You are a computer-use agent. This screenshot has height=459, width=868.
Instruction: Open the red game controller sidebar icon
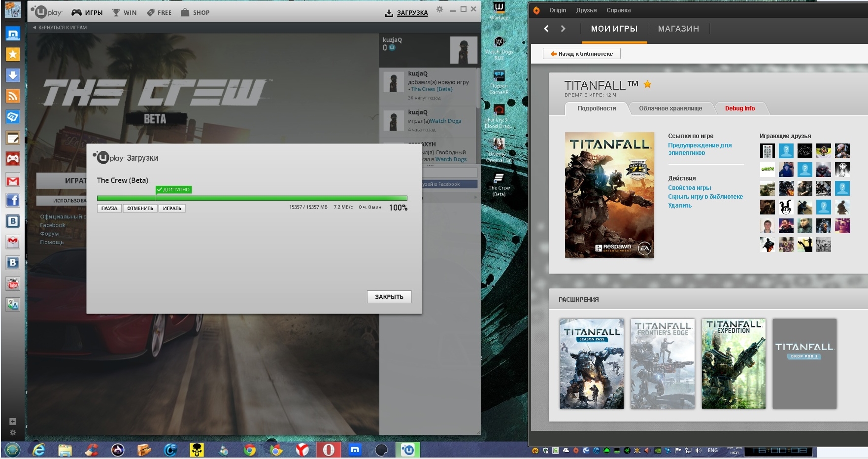(13, 158)
